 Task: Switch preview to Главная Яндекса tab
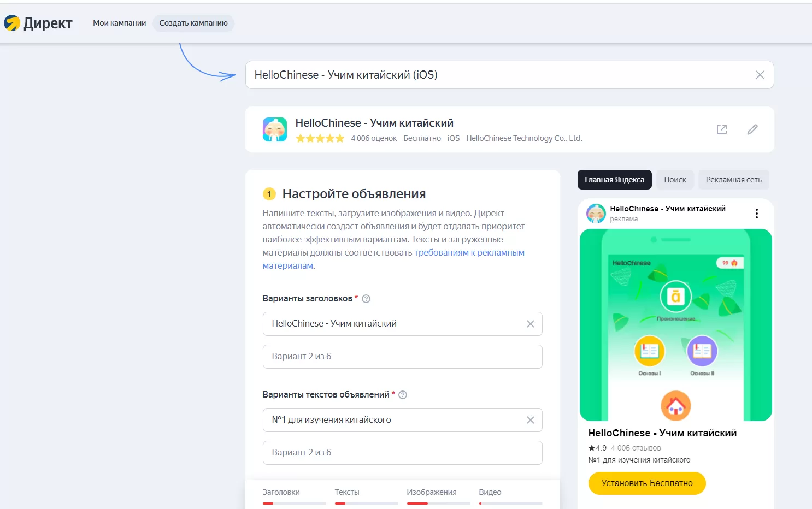point(614,180)
